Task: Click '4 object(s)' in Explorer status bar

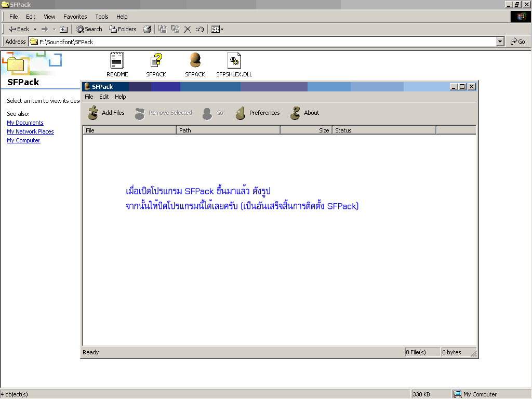Action: 14,395
